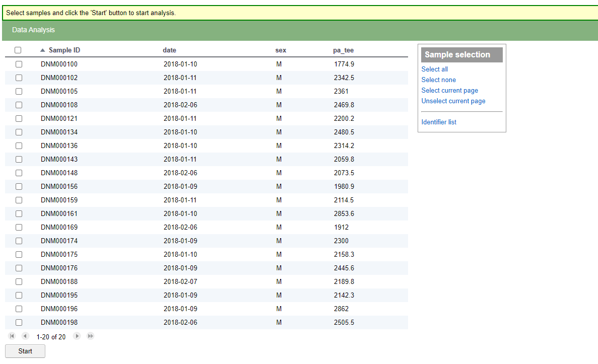Open the Data Analysis header tab
The height and width of the screenshot is (364, 598).
pyautogui.click(x=34, y=30)
